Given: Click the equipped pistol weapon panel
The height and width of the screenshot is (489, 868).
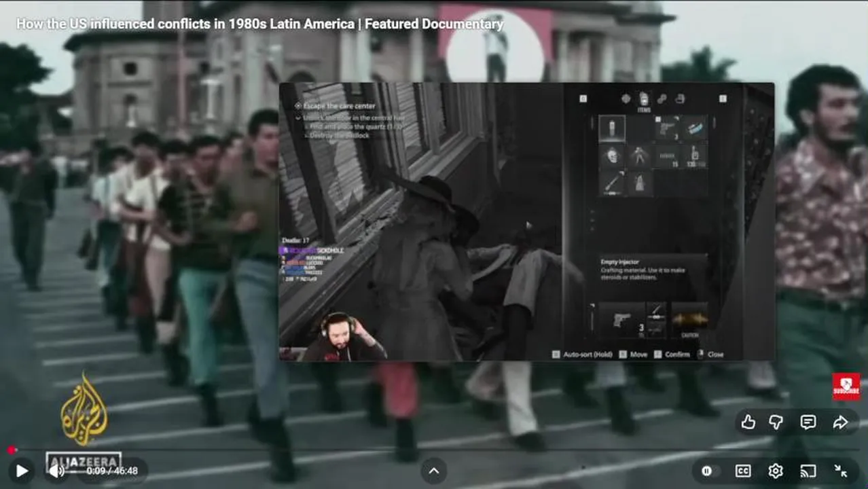Looking at the screenshot, I should coord(621,320).
